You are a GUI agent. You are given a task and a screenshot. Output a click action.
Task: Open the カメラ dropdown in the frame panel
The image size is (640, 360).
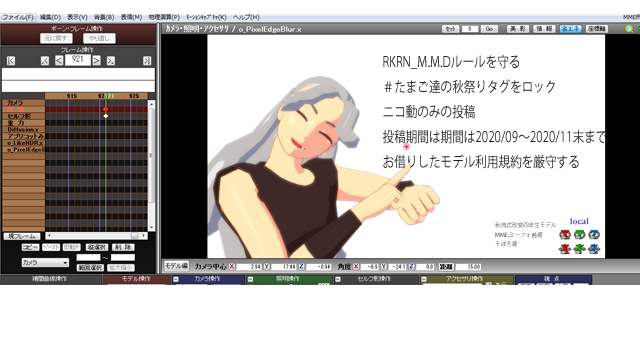click(x=45, y=262)
